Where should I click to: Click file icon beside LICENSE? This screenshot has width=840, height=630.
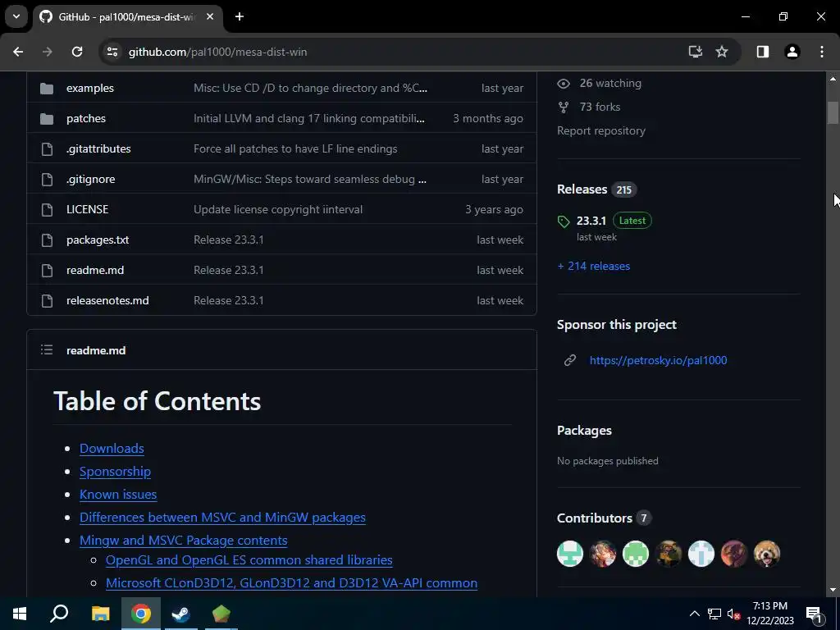tap(47, 209)
